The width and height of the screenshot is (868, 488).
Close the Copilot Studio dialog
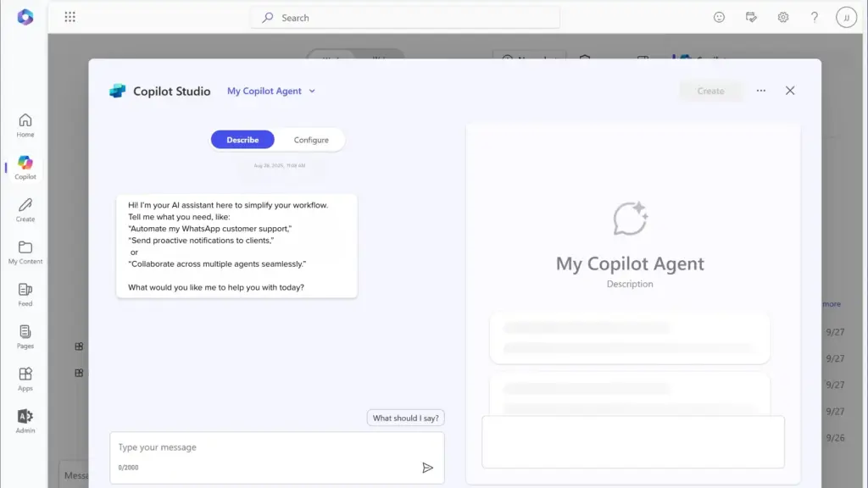pyautogui.click(x=790, y=91)
